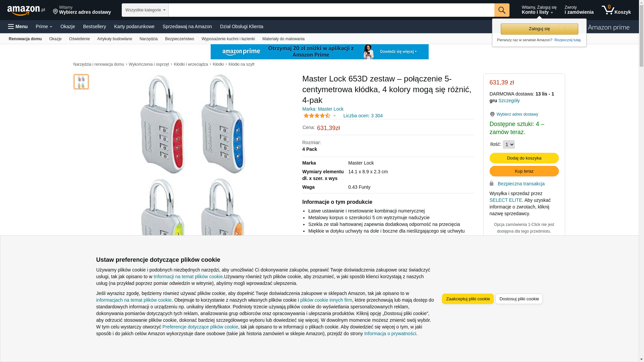Accept cookies with Zaakceptuj pliki cookie
Screen dimensions: 644x362
tap(468, 299)
